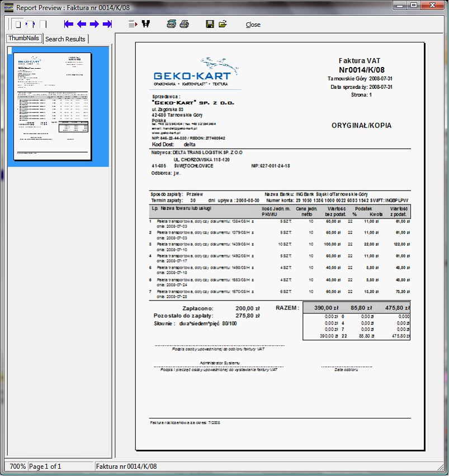Click the fit page width icon
This screenshot has width=449, height=476.
click(31, 25)
